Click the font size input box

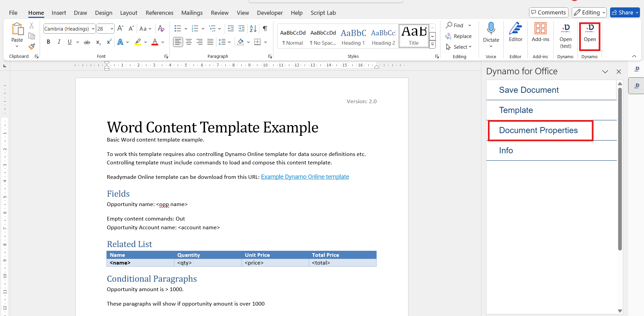click(x=102, y=29)
